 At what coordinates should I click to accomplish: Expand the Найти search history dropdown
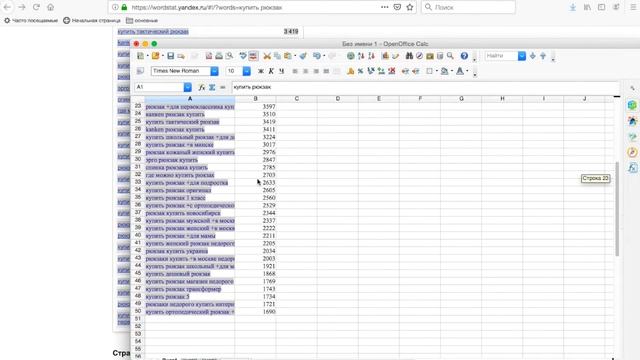pos(522,56)
